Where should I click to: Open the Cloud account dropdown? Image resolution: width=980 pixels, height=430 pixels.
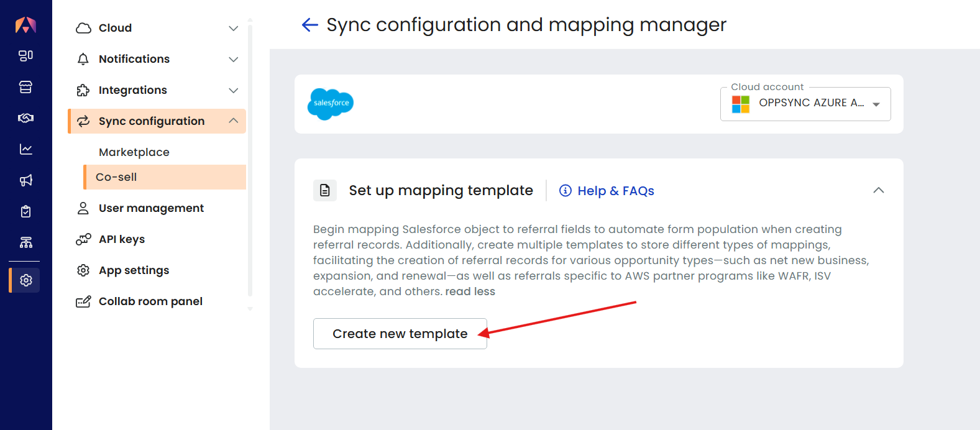coord(805,104)
